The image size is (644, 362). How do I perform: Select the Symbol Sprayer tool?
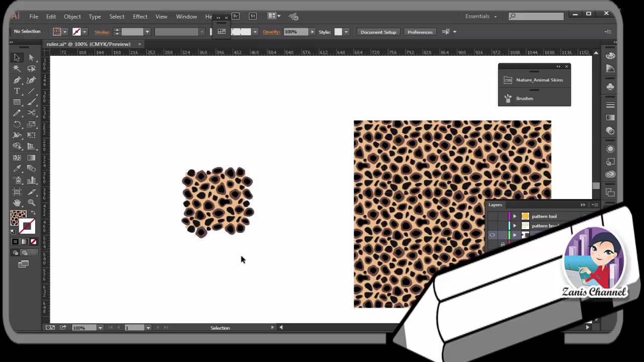click(17, 180)
